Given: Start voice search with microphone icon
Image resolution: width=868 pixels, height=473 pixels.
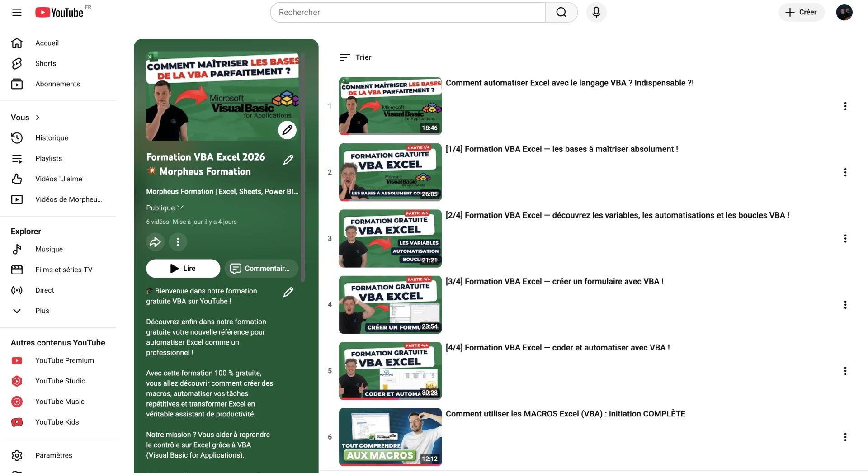Looking at the screenshot, I should (x=596, y=12).
